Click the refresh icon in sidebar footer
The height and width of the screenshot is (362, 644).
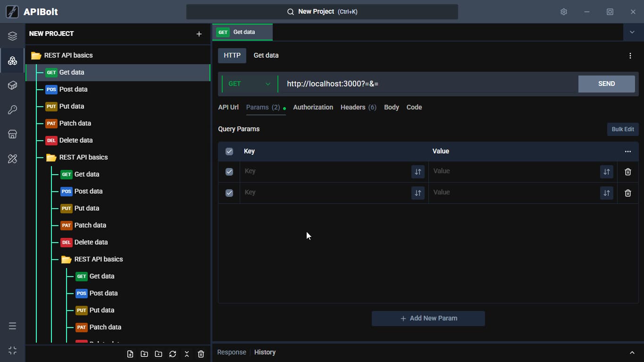coord(173,354)
